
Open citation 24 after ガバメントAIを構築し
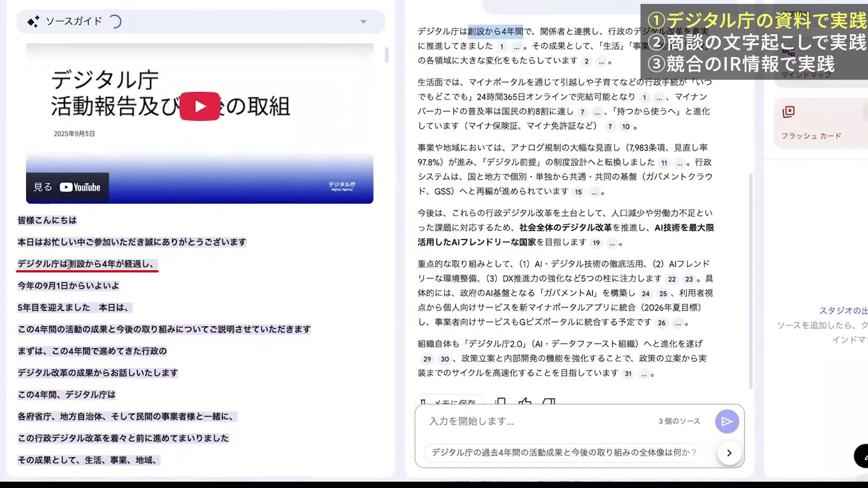click(x=646, y=294)
